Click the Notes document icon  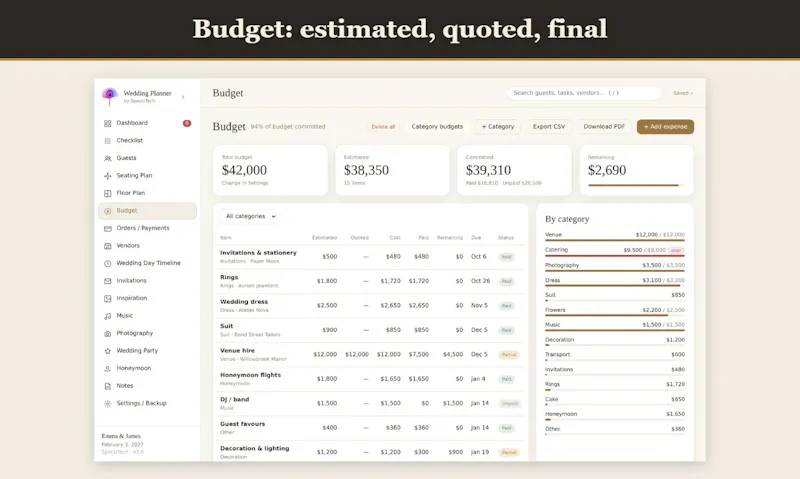108,386
